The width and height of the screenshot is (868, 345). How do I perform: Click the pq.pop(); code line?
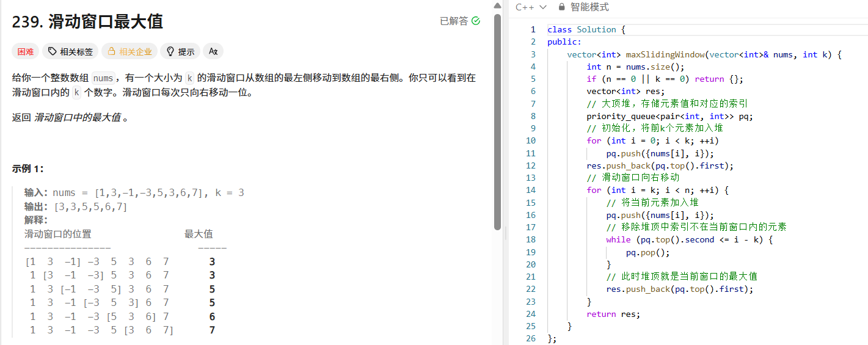click(x=647, y=252)
